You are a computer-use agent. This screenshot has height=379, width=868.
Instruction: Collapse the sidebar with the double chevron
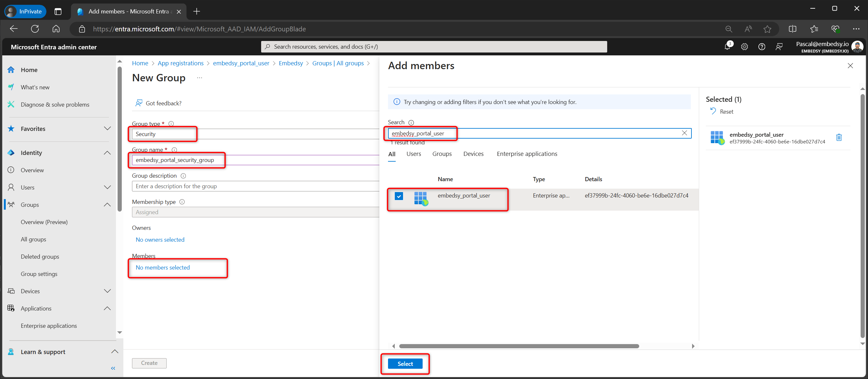113,368
